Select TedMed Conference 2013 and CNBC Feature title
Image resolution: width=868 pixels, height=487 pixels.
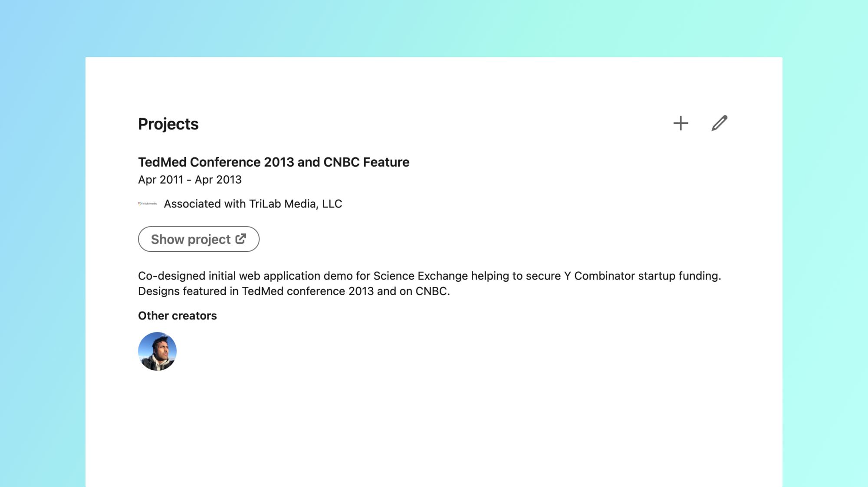click(273, 162)
